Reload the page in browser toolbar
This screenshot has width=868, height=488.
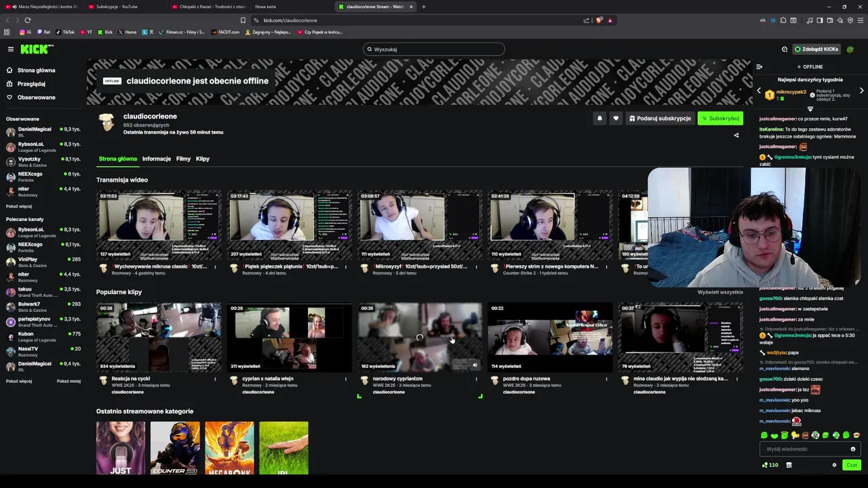tap(27, 20)
